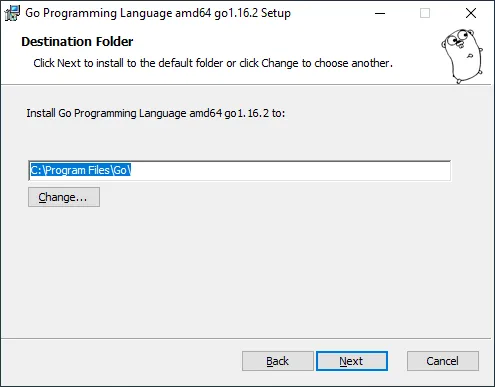Click the window title text in title bar
The height and width of the screenshot is (387, 495).
coord(158,13)
